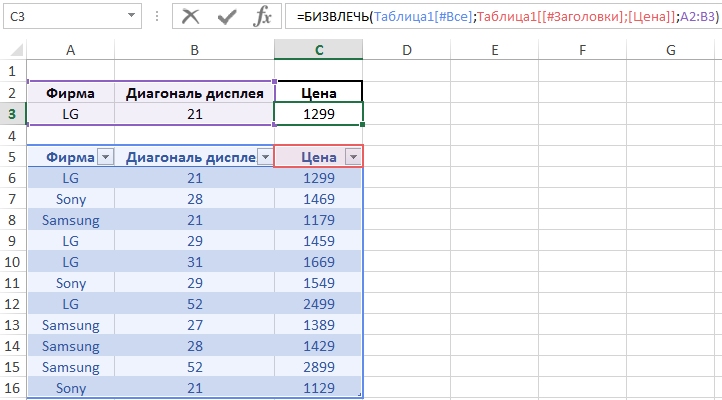Click price cell 1179
This screenshot has height=400, width=722.
tap(319, 220)
